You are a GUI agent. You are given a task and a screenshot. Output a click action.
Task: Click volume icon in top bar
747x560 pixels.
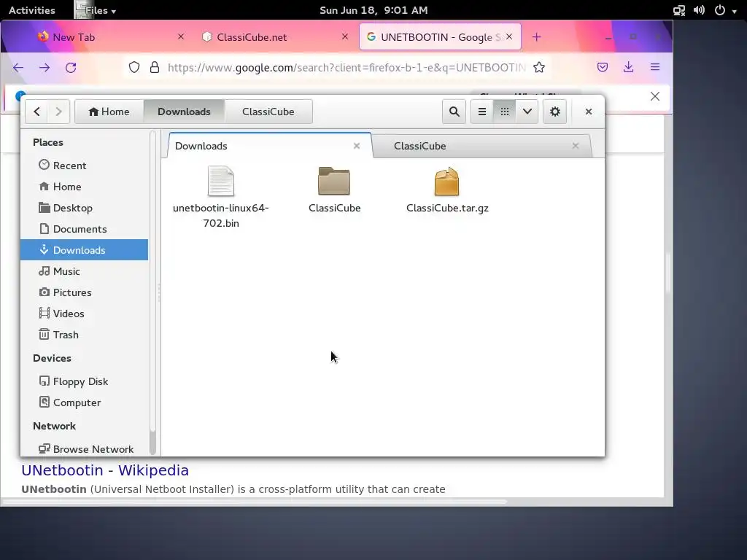click(x=699, y=10)
